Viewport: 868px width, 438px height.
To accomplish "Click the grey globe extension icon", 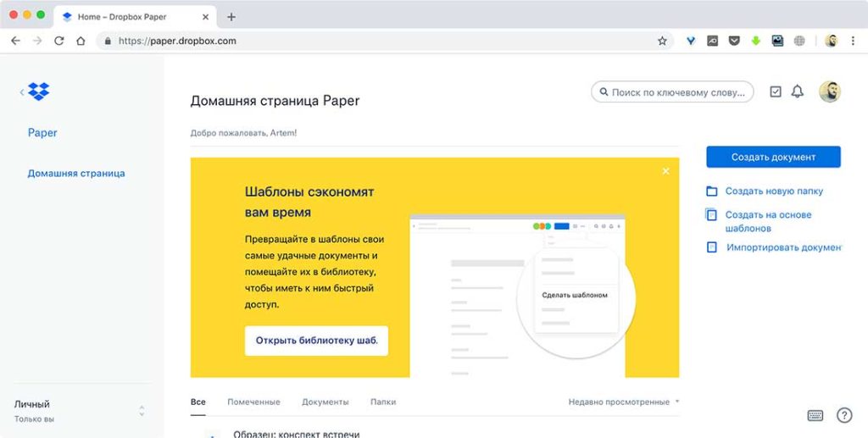I will pos(799,41).
